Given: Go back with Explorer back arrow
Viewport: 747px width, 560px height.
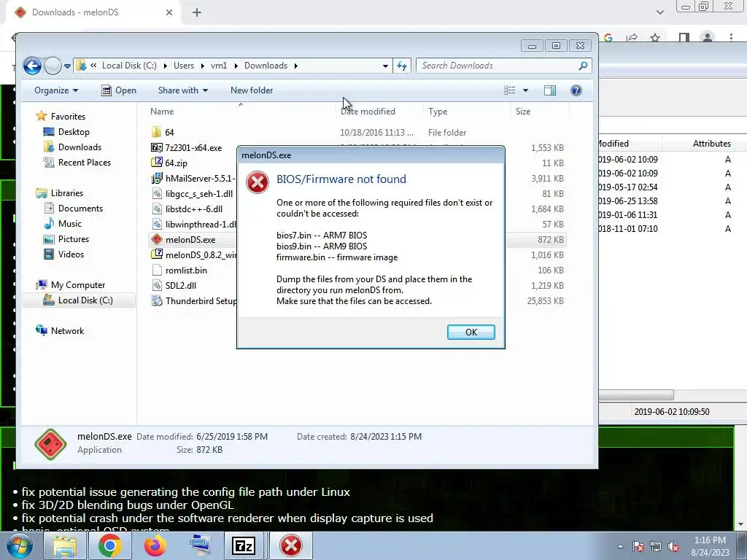Looking at the screenshot, I should (32, 66).
